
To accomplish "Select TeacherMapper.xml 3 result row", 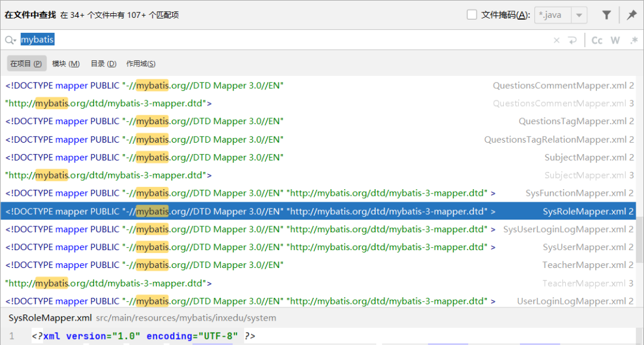I will 318,283.
